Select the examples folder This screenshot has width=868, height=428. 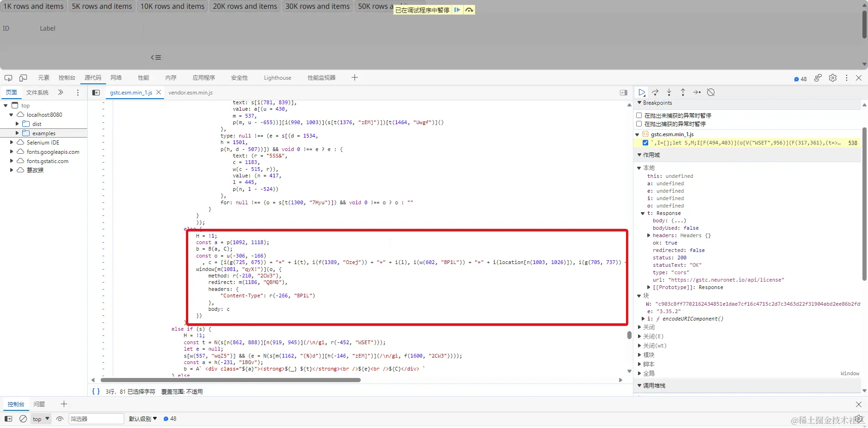[x=44, y=133]
